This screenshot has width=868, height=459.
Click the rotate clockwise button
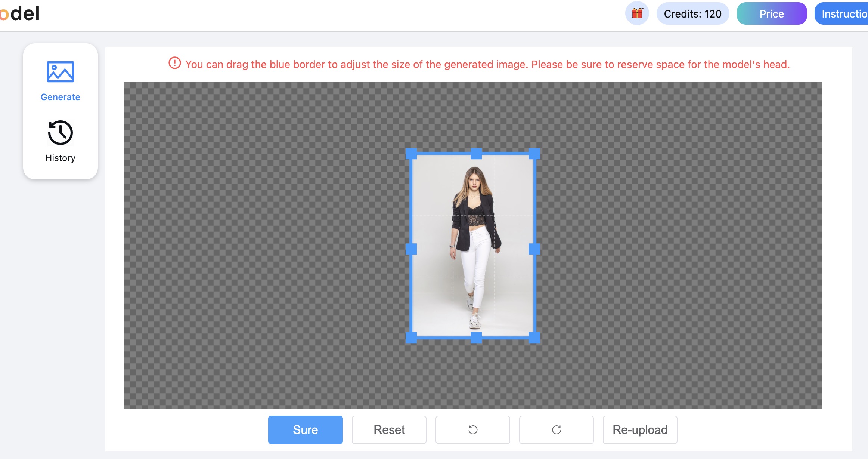tap(557, 430)
